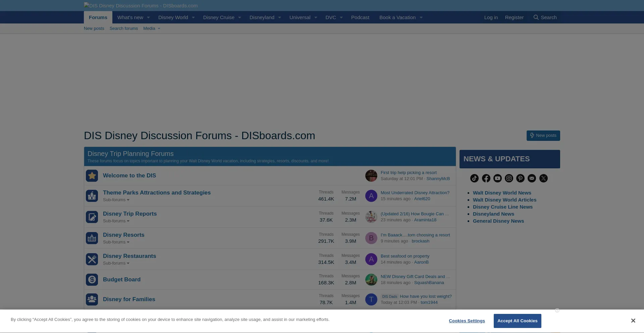This screenshot has height=333, width=644.
Task: Click the Register link
Action: (x=514, y=17)
